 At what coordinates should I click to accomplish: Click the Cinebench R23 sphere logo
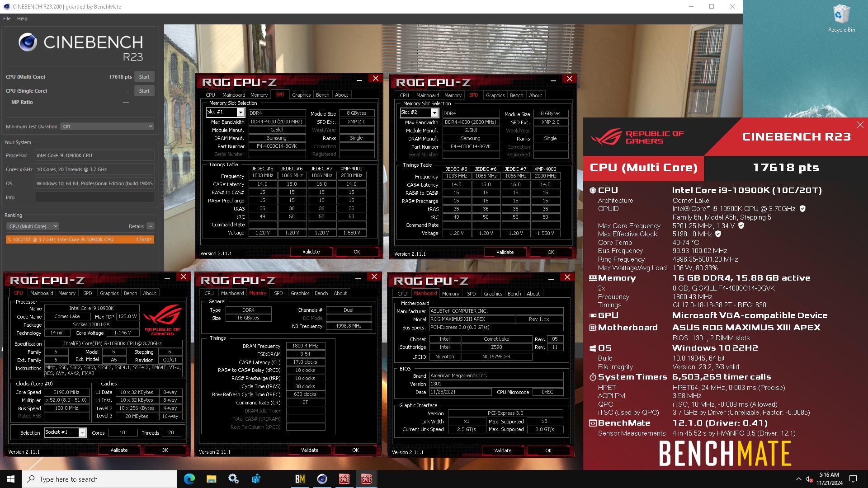click(28, 42)
